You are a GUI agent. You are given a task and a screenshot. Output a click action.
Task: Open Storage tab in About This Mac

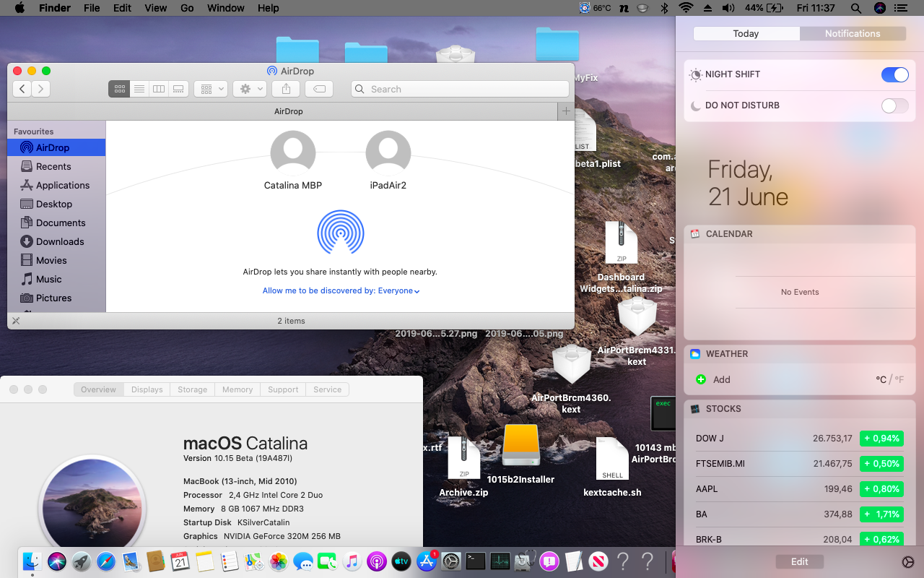point(193,389)
